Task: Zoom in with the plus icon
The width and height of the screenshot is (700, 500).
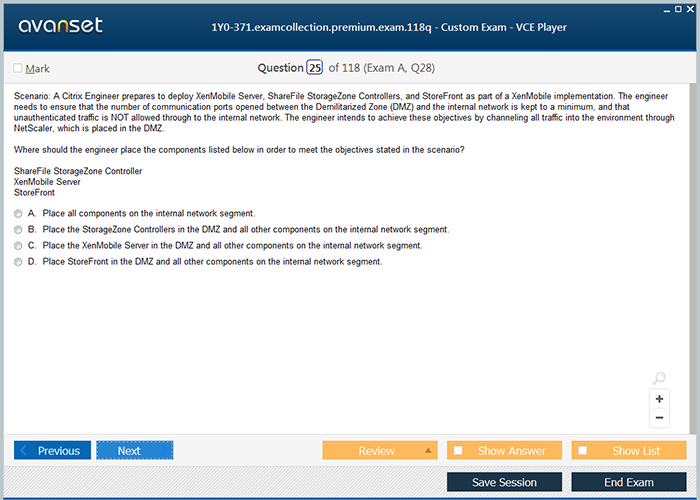Action: coord(659,399)
